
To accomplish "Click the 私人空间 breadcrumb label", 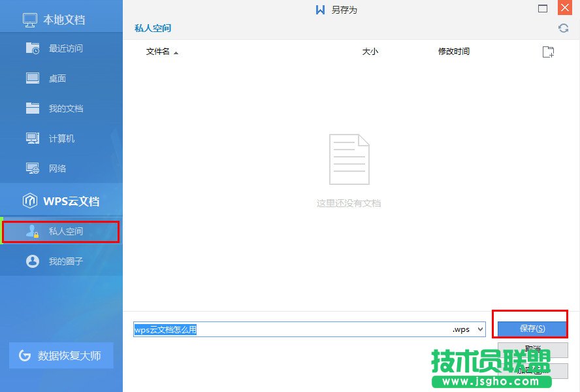I will [x=152, y=28].
